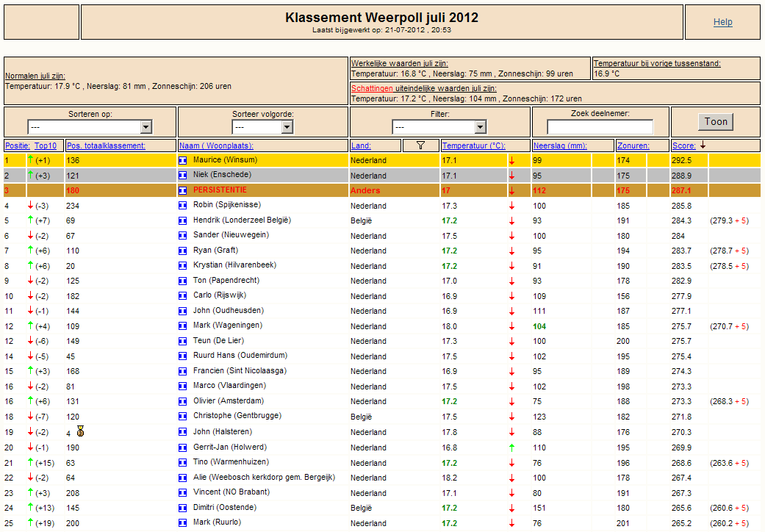765x532 pixels.
Task: Click the blue icon beside Hendrik (Londerzeel België)
Action: point(183,221)
